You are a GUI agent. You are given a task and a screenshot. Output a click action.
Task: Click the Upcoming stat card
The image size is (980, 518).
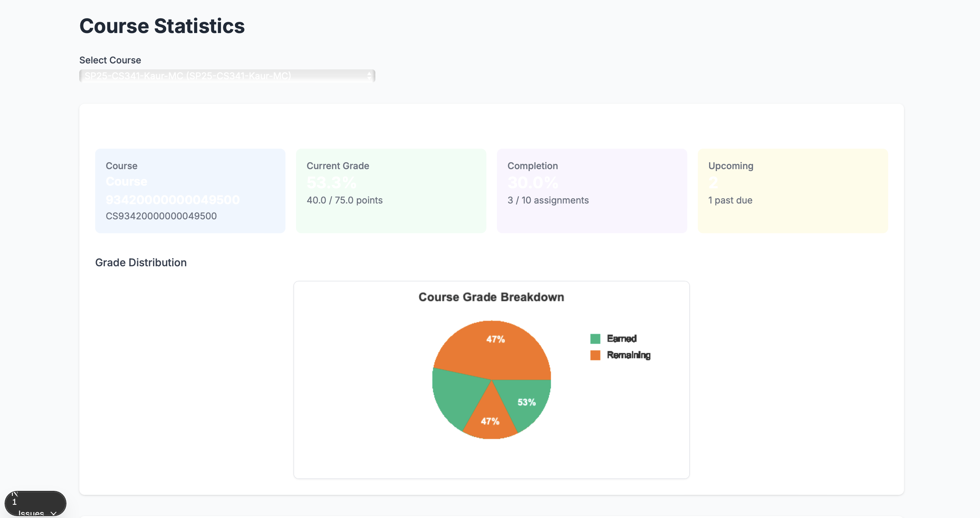pos(792,191)
